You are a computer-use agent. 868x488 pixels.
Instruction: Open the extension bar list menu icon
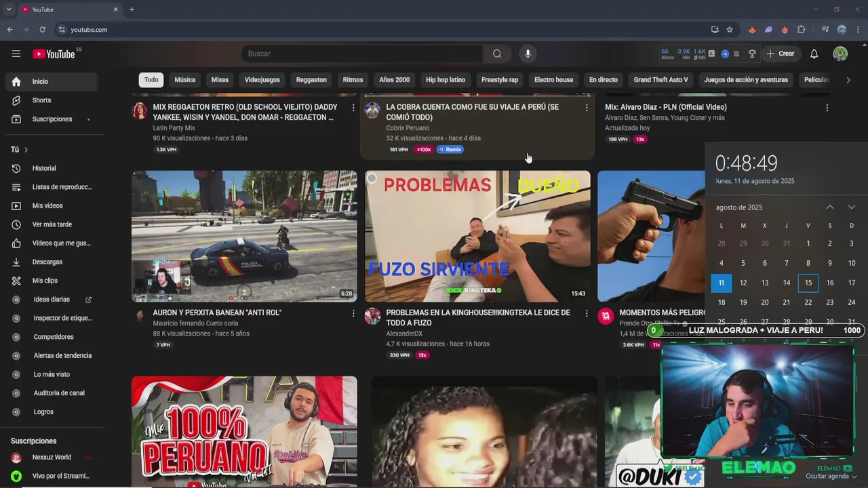736,54
